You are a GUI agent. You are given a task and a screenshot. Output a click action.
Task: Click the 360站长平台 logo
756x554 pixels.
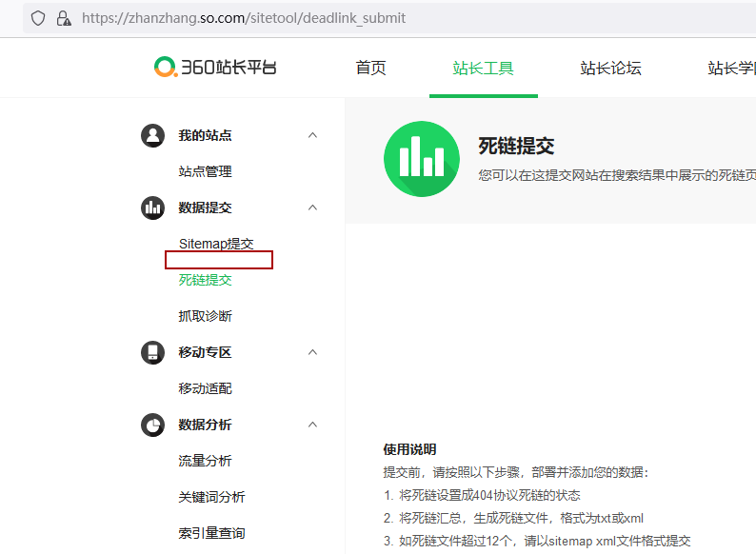[x=216, y=67]
